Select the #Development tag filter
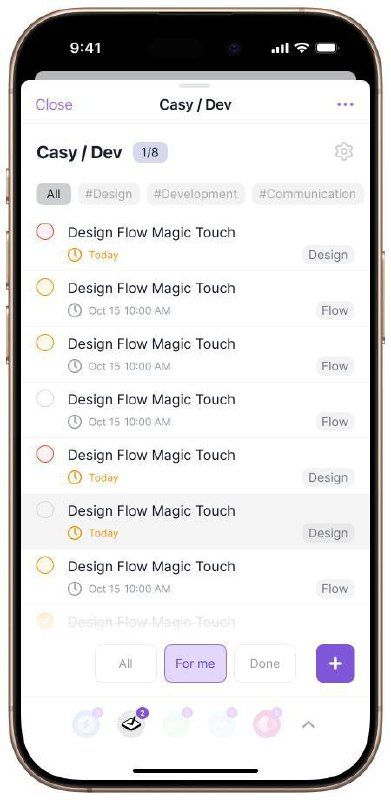The height and width of the screenshot is (800, 391). pos(196,194)
